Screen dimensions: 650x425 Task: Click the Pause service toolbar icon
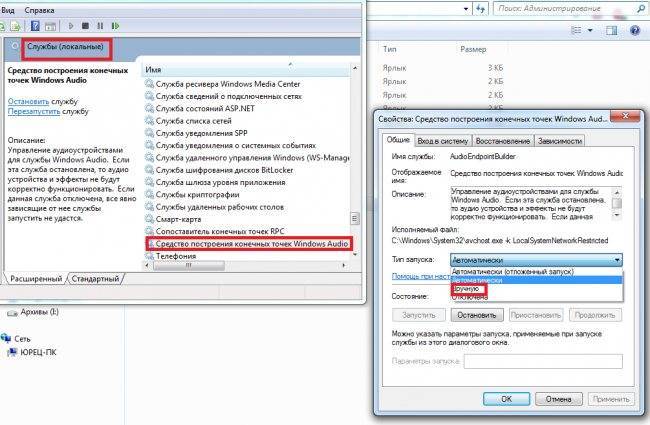pos(100,26)
